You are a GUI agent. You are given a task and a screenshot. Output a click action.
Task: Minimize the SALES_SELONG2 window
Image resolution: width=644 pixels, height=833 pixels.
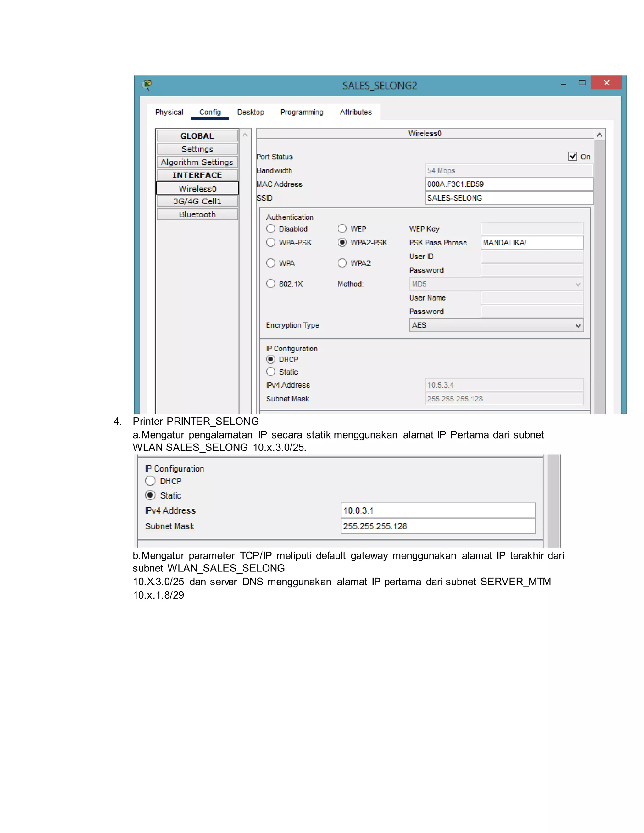pyautogui.click(x=563, y=84)
